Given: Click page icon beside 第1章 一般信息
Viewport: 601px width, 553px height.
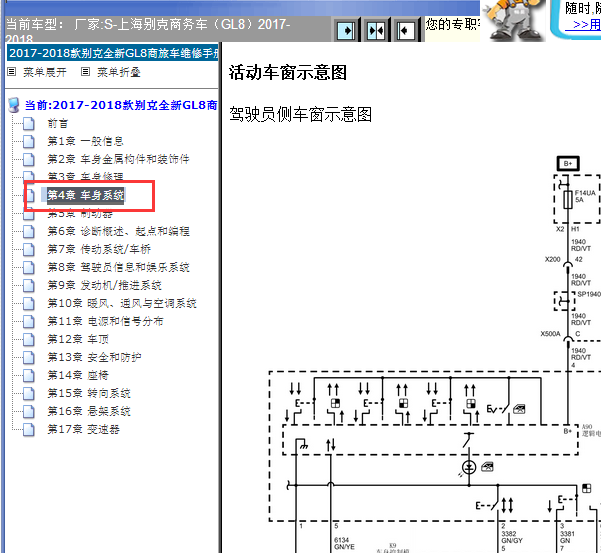Looking at the screenshot, I should pos(29,141).
